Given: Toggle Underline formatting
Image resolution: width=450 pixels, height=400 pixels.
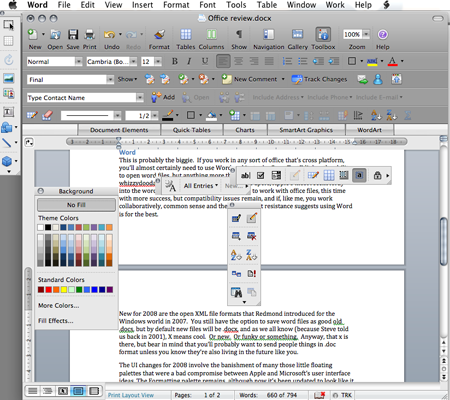Looking at the screenshot, I should (x=205, y=61).
